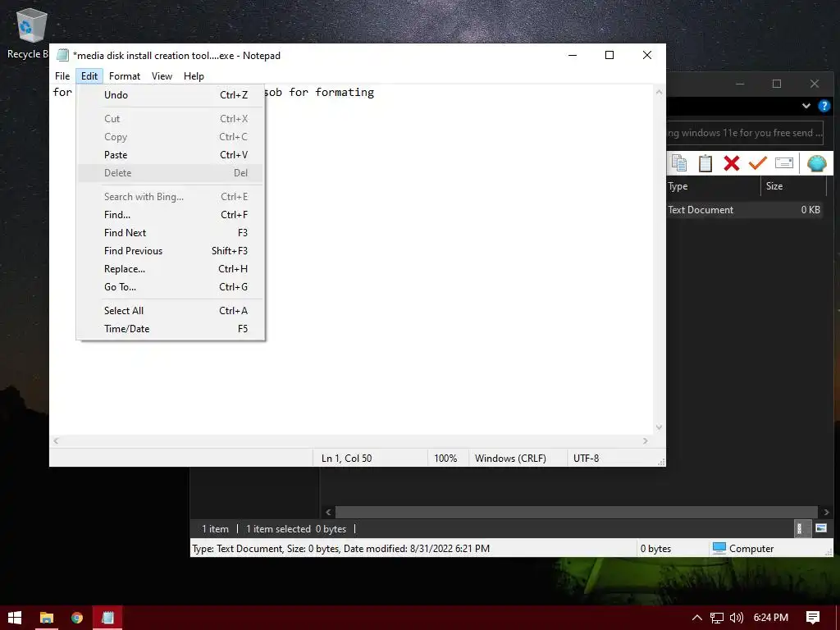Switch Explorer to large thumbnails view icon

820,529
